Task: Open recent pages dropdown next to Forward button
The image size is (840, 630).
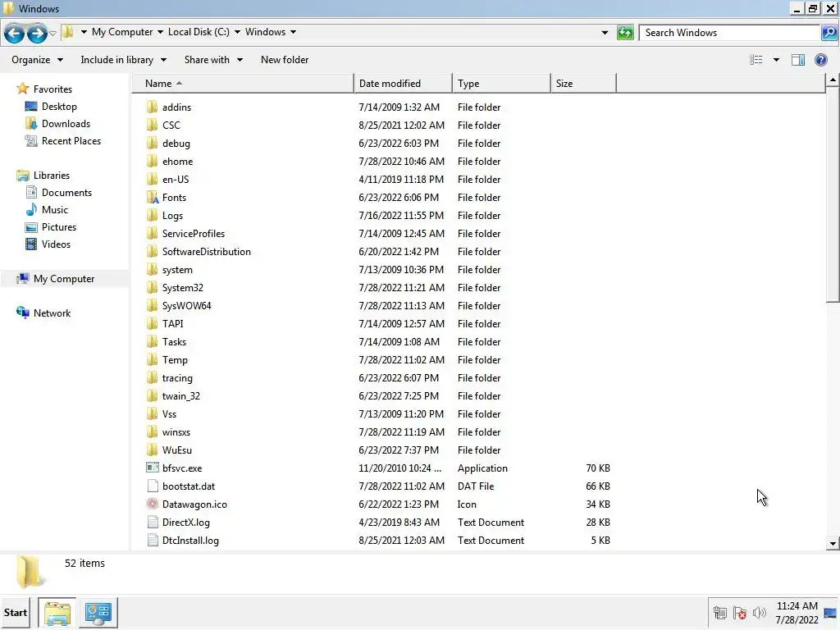Action: pos(53,33)
